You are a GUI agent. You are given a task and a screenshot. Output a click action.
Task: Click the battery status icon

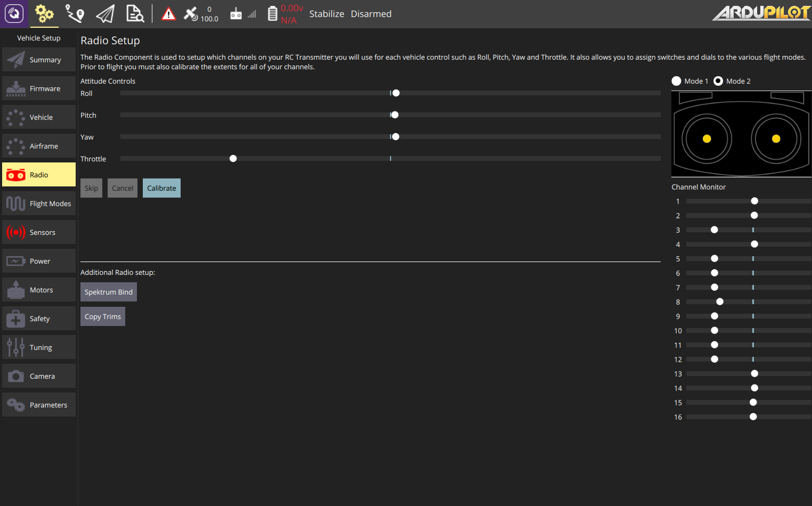[272, 14]
